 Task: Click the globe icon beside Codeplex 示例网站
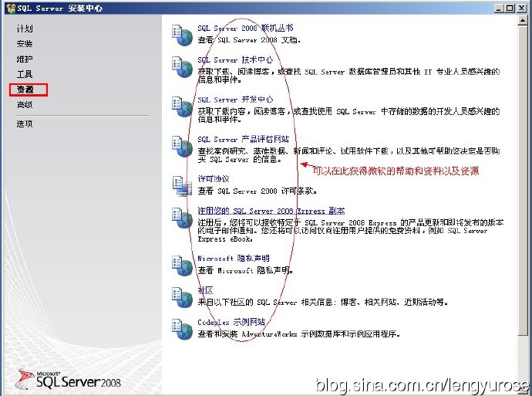[182, 329]
